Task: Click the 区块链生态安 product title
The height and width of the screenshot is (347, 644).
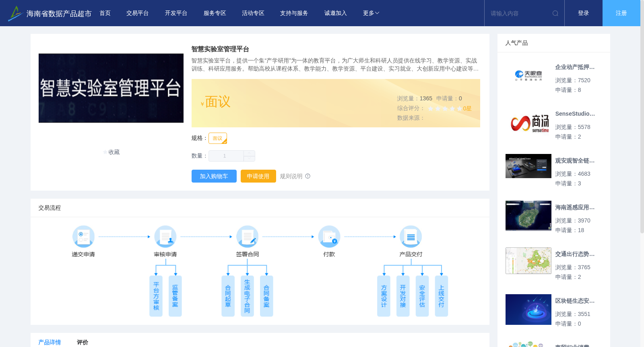Action: (575, 301)
